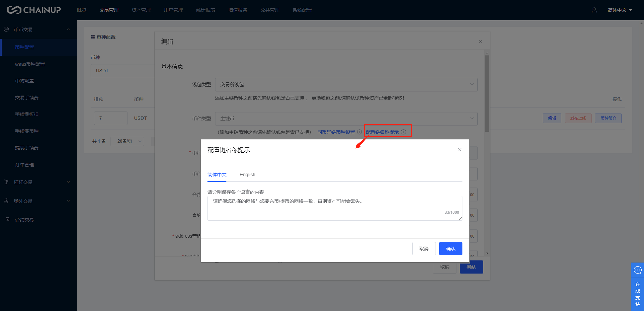Screen dimensions: 644x311
Task: Open online support chat widget
Action: tap(637, 286)
